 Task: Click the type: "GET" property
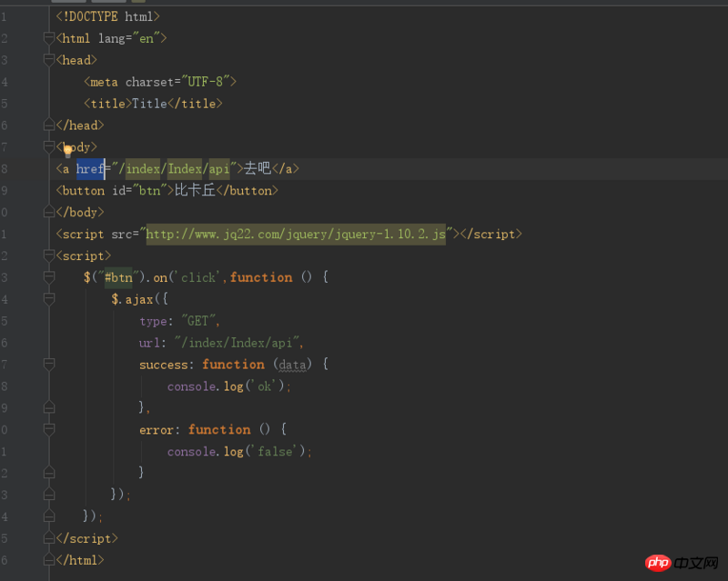click(179, 321)
